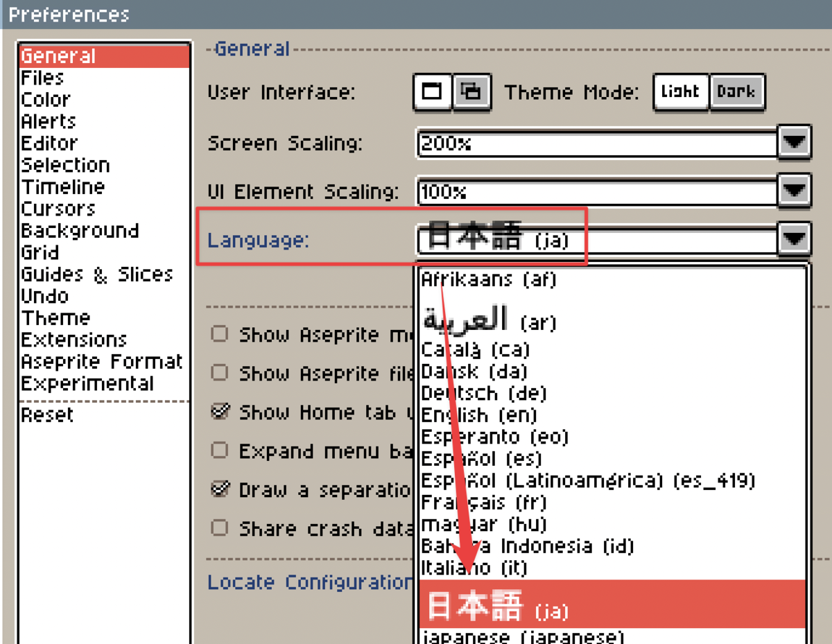Choose japanese (japanese) language entry

pyautogui.click(x=612, y=636)
